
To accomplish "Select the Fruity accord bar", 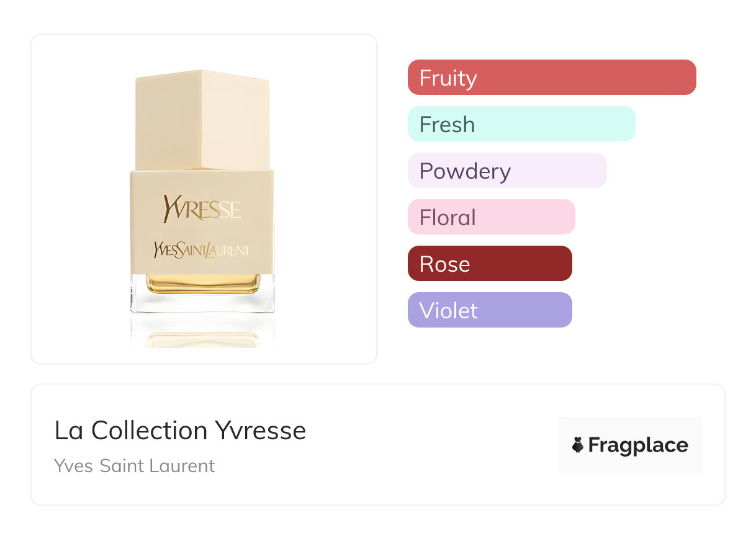I will pos(552,78).
